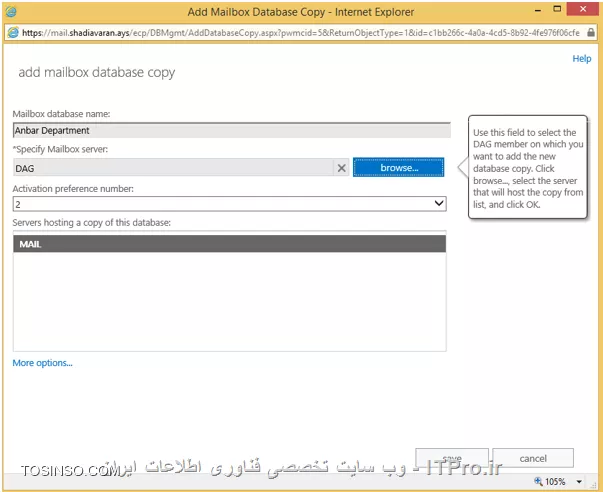Click the Help link

point(581,59)
